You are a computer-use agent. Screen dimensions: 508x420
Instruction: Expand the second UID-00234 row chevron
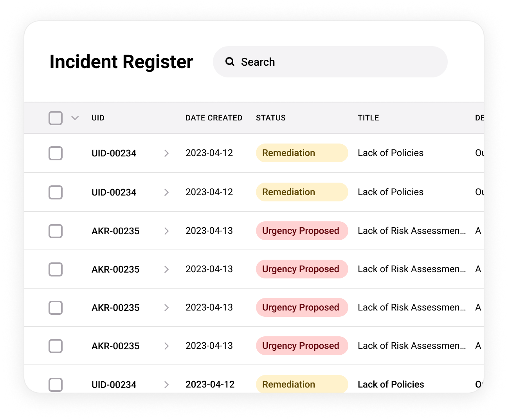pyautogui.click(x=166, y=192)
